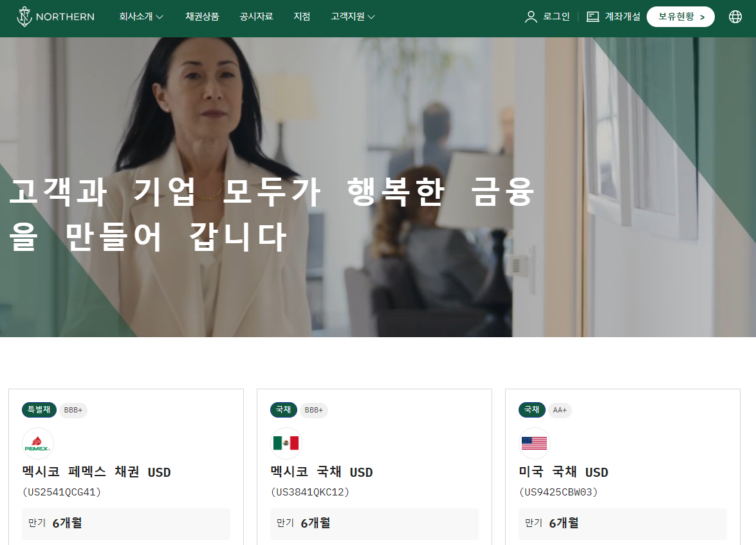Click the 로그인 link
756x545 pixels.
pyautogui.click(x=557, y=17)
